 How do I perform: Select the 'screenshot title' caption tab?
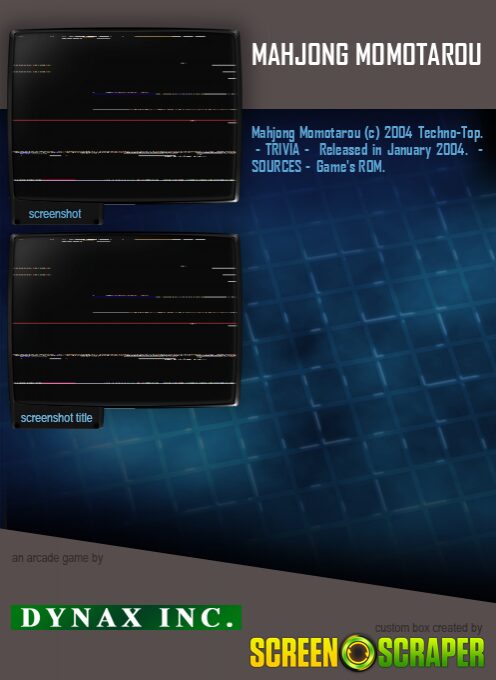[x=56, y=418]
